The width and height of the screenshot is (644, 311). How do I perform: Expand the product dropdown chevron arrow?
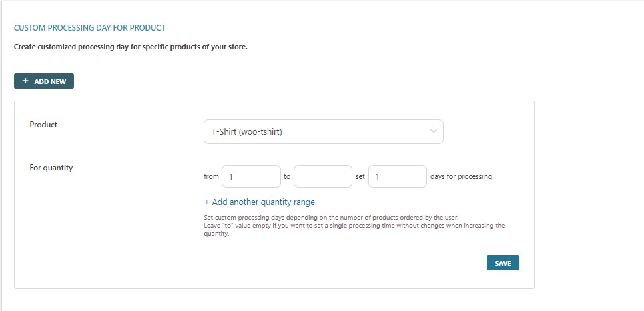(434, 131)
